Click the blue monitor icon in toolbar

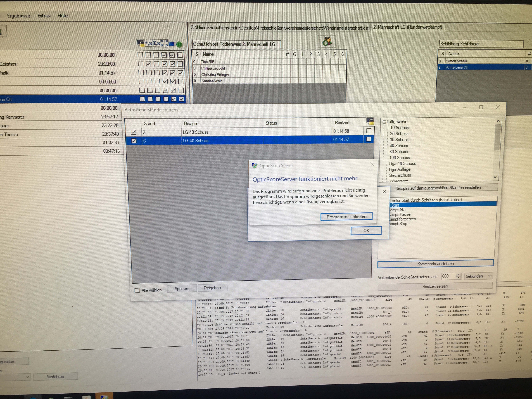(171, 44)
